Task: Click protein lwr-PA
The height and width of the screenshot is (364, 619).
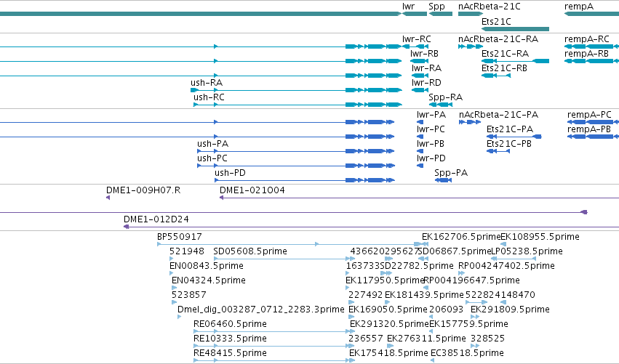Action: coord(431,115)
